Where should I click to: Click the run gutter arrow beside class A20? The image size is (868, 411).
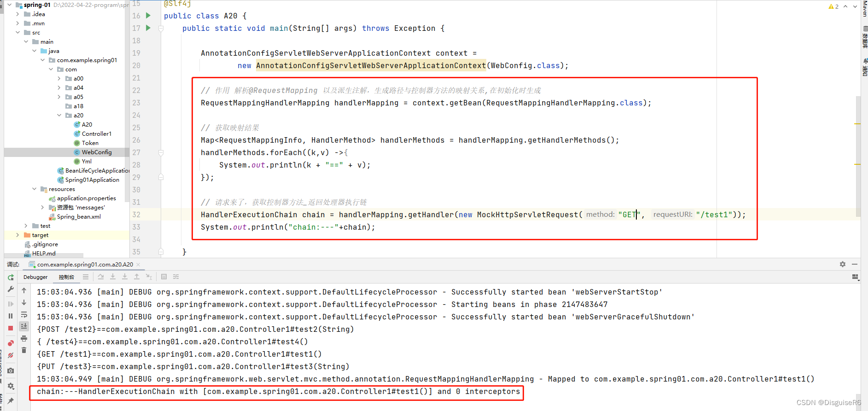tap(148, 15)
